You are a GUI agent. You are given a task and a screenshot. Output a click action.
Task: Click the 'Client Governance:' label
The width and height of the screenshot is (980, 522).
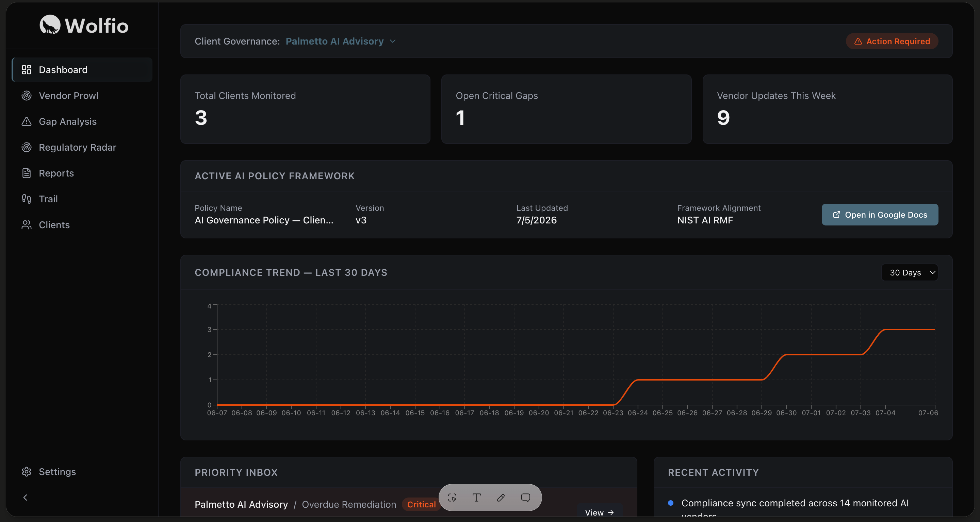pyautogui.click(x=237, y=41)
